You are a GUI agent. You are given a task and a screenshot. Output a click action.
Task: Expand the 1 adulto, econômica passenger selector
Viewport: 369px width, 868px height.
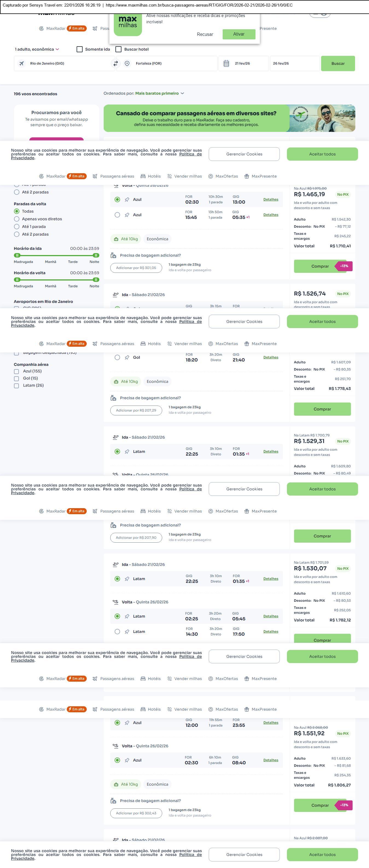click(37, 49)
